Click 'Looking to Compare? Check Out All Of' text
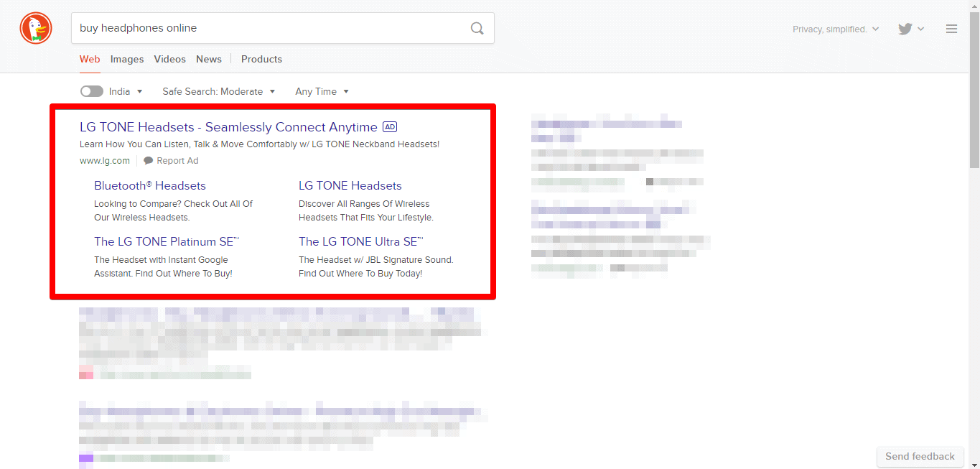The height and width of the screenshot is (469, 980). 174,204
